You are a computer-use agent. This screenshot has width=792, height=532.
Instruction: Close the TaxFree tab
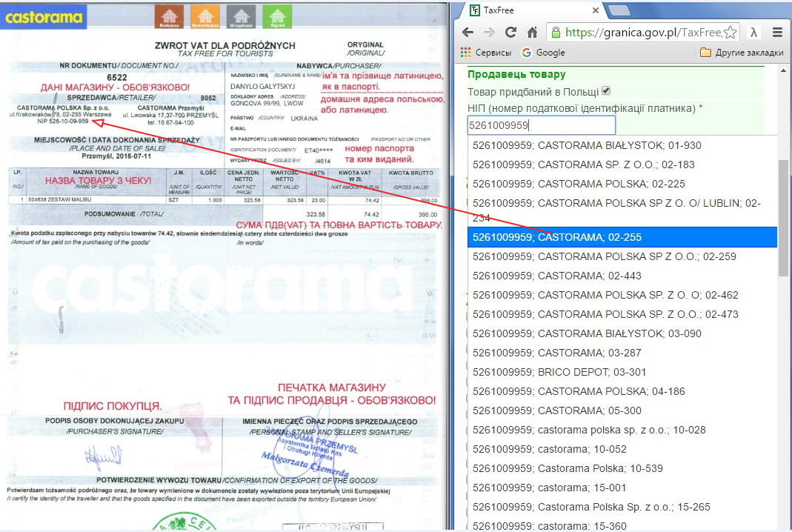pyautogui.click(x=596, y=10)
